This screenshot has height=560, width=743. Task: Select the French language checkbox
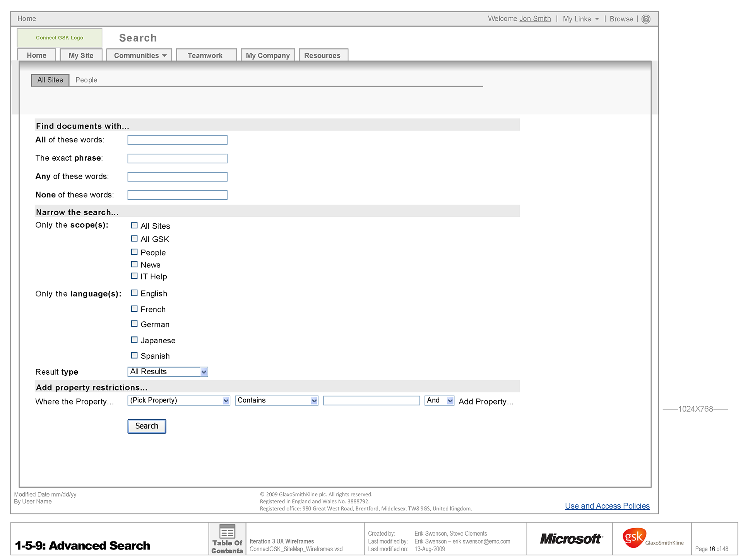134,309
